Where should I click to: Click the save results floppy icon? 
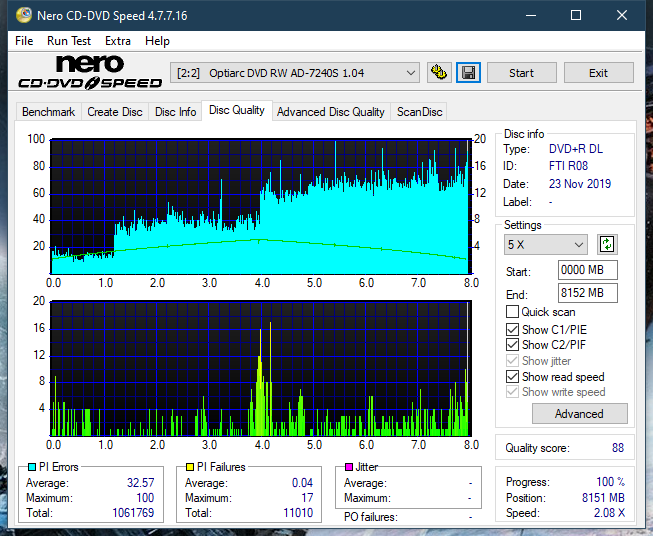468,73
